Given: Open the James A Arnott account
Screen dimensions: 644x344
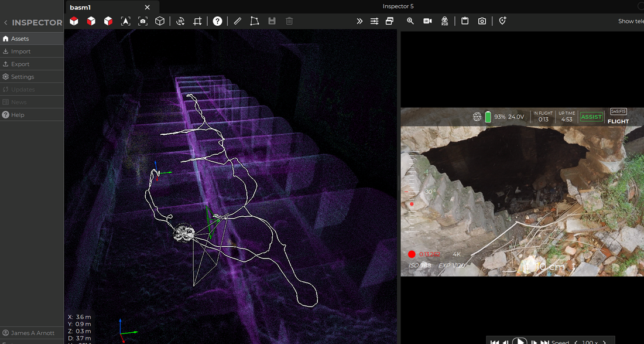Looking at the screenshot, I should pos(32,333).
